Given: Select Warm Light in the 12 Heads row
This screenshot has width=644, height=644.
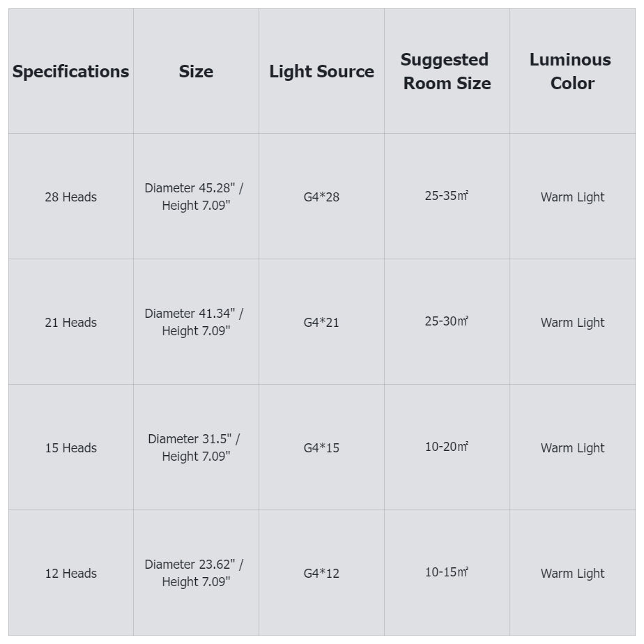Looking at the screenshot, I should 572,573.
